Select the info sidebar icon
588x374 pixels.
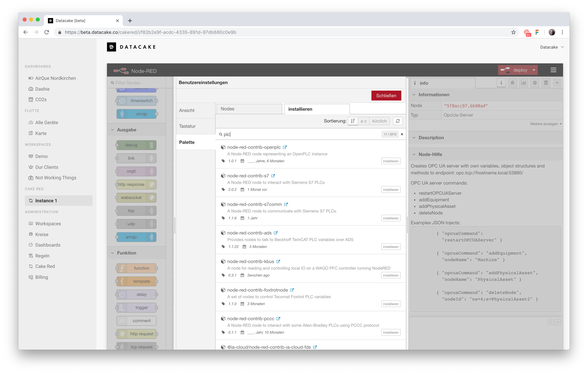tap(501, 83)
